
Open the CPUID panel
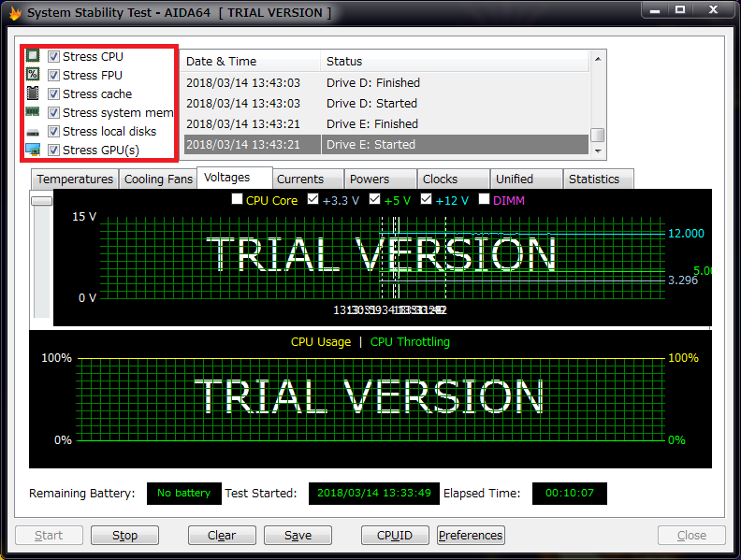tap(395, 535)
